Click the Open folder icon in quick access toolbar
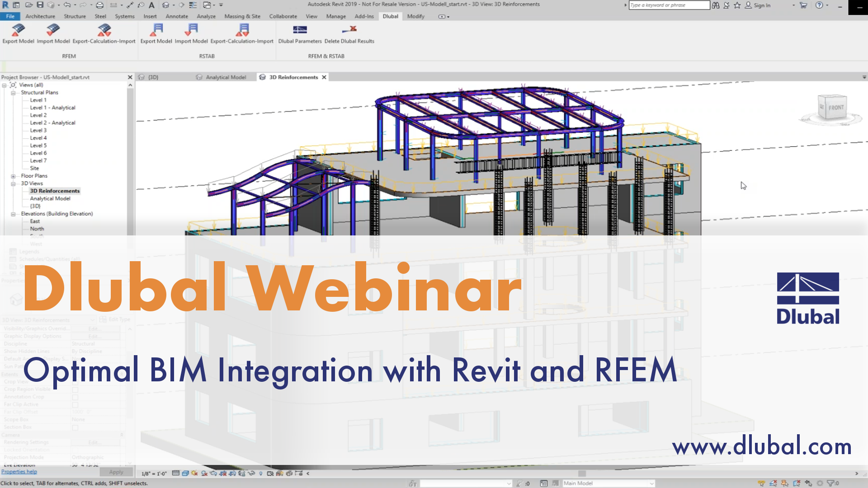Viewport: 868px width, 488px height. [x=29, y=5]
